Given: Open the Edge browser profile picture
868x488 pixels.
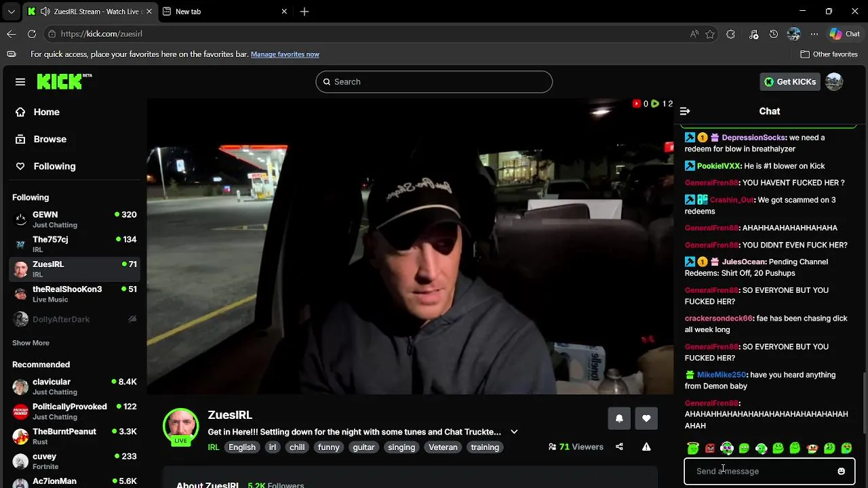Looking at the screenshot, I should 794,34.
